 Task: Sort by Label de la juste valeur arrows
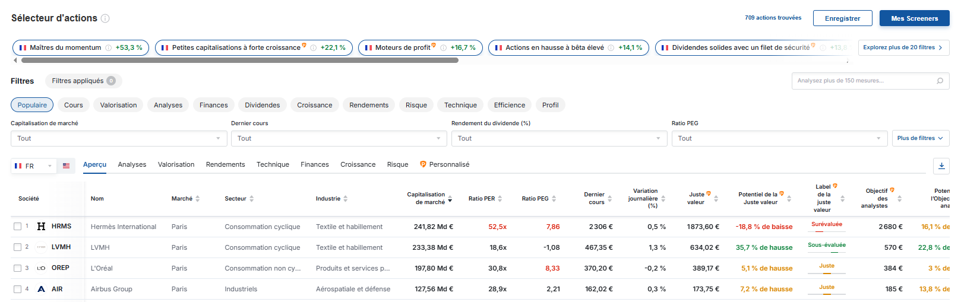842,199
